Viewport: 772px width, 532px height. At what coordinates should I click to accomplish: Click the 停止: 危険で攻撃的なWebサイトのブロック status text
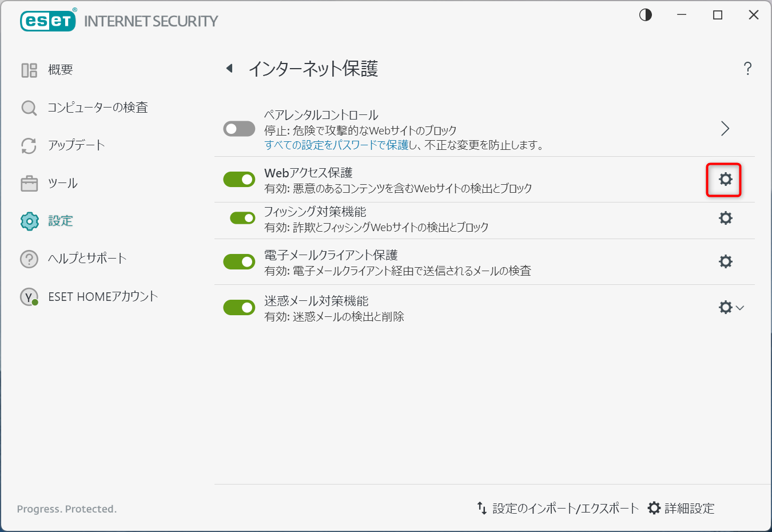coord(361,130)
